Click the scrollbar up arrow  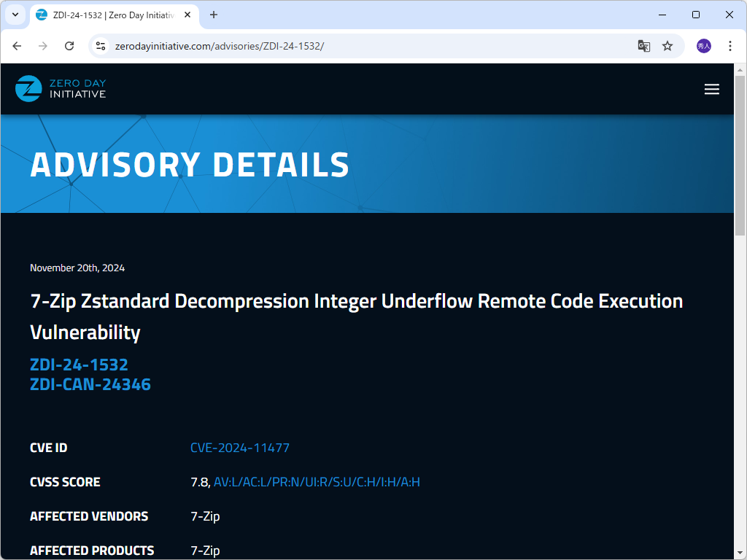click(x=740, y=70)
